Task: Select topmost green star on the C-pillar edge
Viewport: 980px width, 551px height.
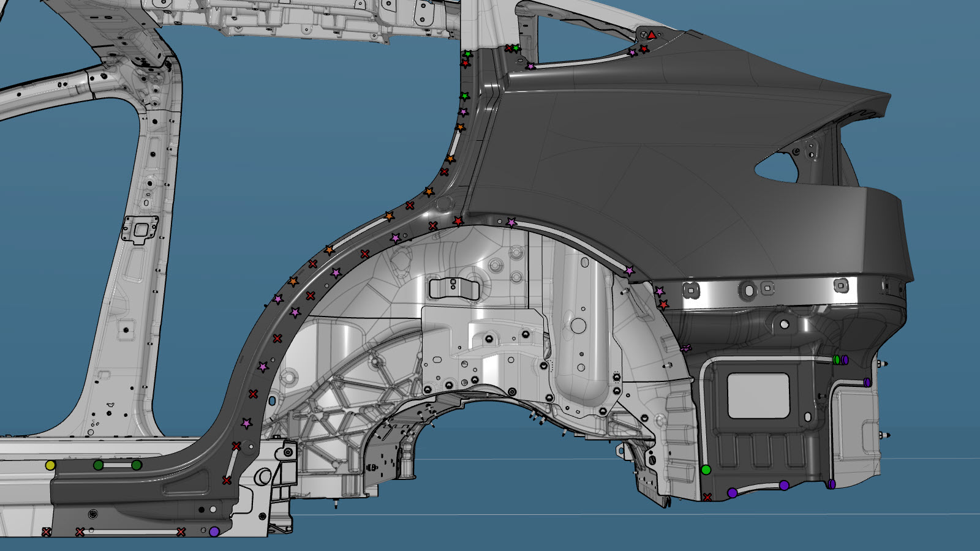Action: 468,54
